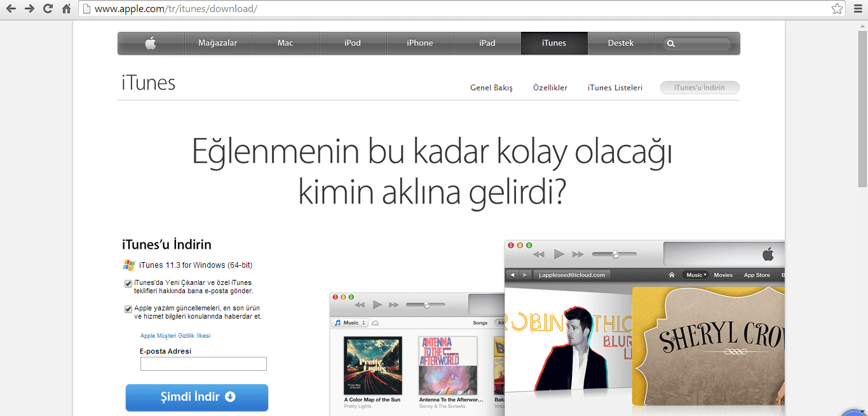Click fast-forward in the back iTunes window
The width and height of the screenshot is (868, 416).
coord(394,305)
